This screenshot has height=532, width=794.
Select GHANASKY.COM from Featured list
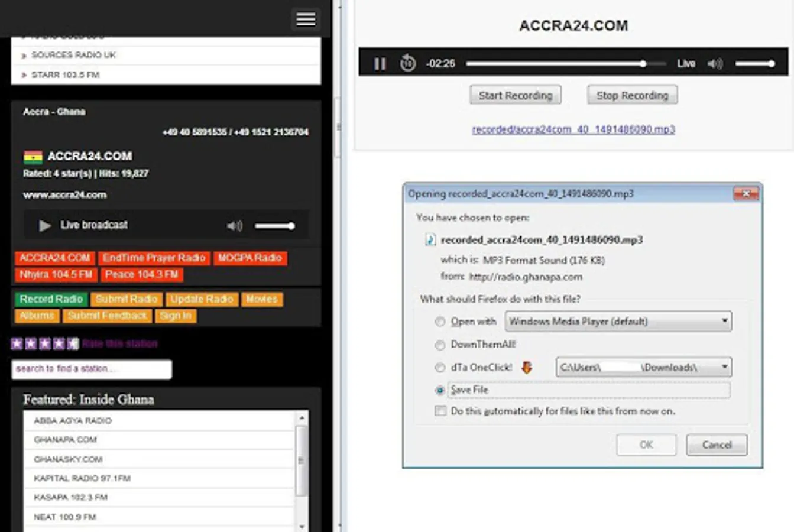(159, 459)
